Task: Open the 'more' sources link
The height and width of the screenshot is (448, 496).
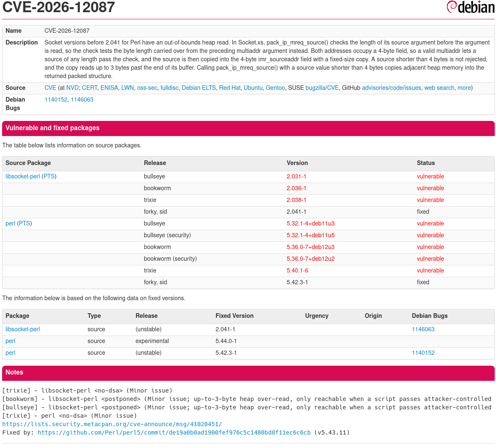Action: (x=464, y=88)
